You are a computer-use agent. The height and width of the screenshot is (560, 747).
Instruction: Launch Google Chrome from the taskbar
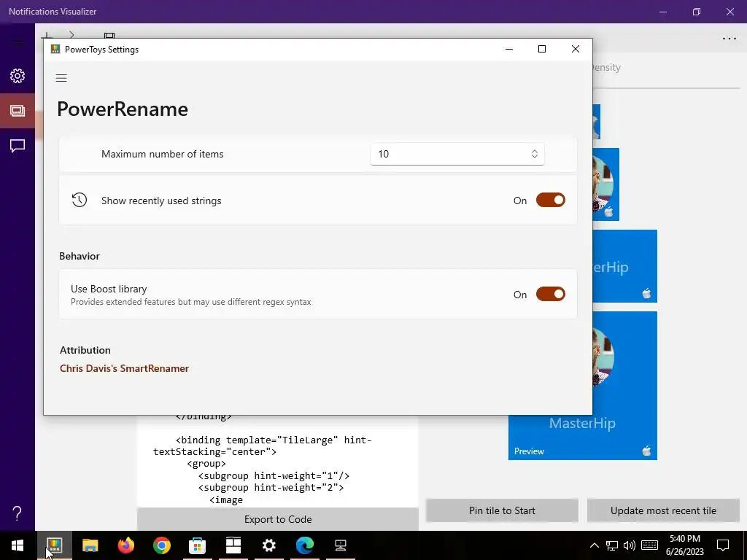[161, 545]
